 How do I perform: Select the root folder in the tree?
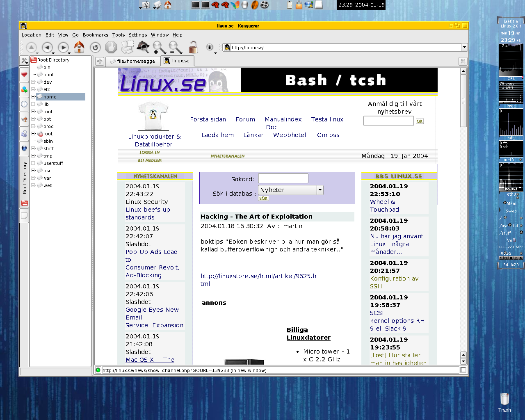(48, 134)
